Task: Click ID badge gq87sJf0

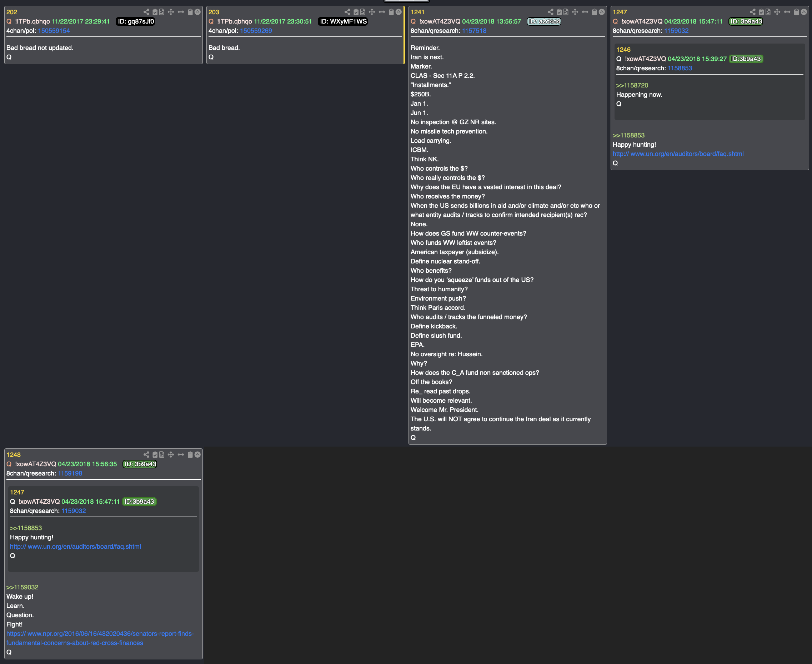Action: (136, 21)
